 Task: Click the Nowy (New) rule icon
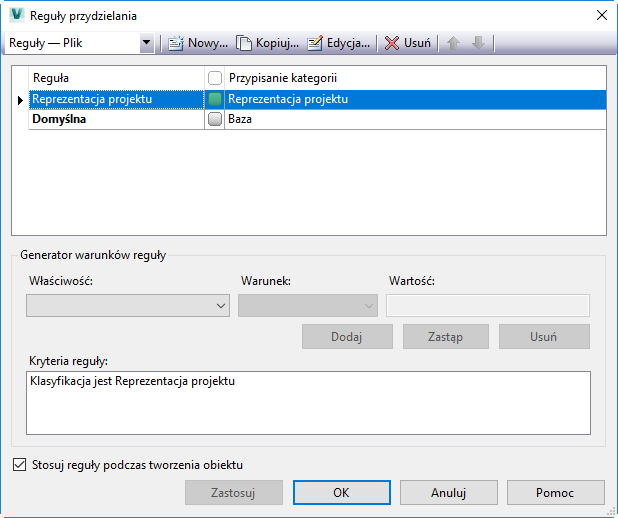pyautogui.click(x=176, y=43)
